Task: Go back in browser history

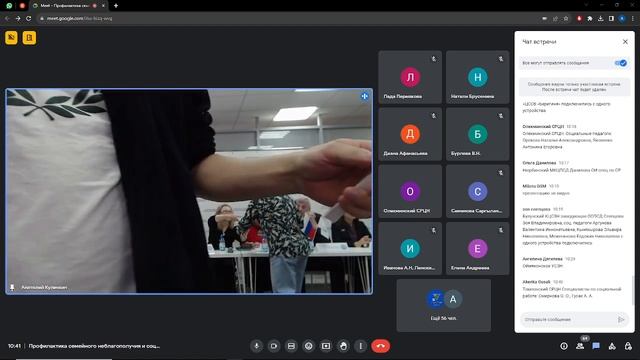Action: point(7,18)
